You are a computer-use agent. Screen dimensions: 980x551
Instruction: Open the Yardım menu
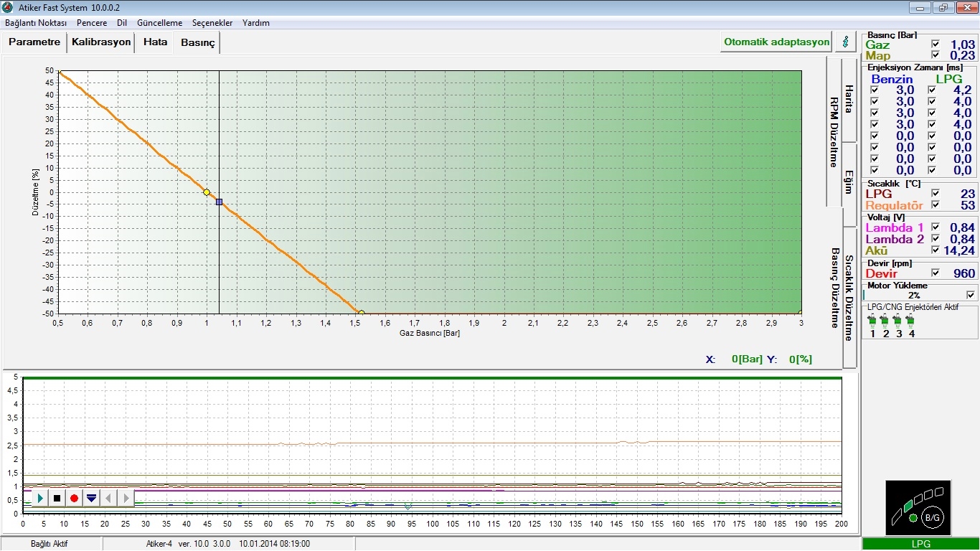coord(256,23)
